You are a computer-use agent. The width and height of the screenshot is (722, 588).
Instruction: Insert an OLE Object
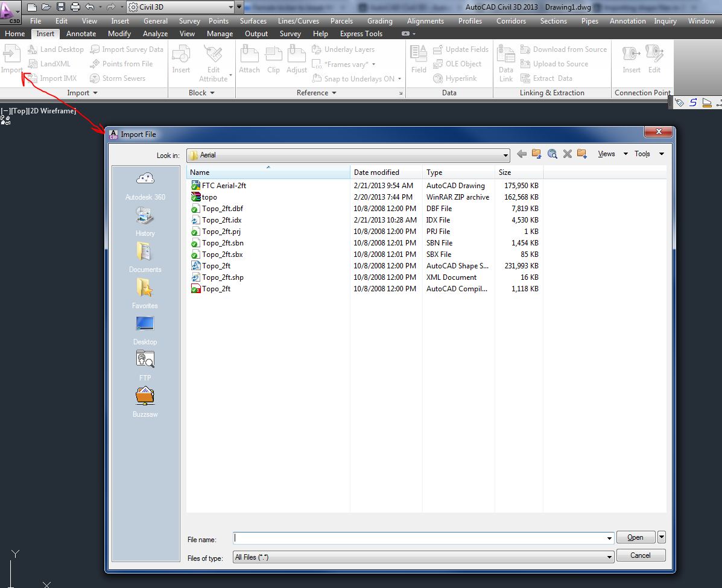[461, 64]
